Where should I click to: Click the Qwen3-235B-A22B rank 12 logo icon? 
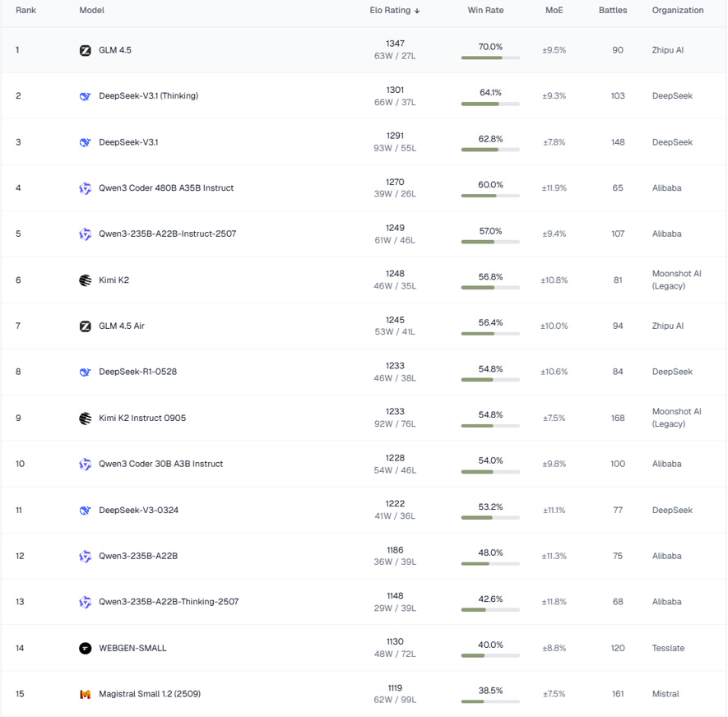[x=85, y=556]
